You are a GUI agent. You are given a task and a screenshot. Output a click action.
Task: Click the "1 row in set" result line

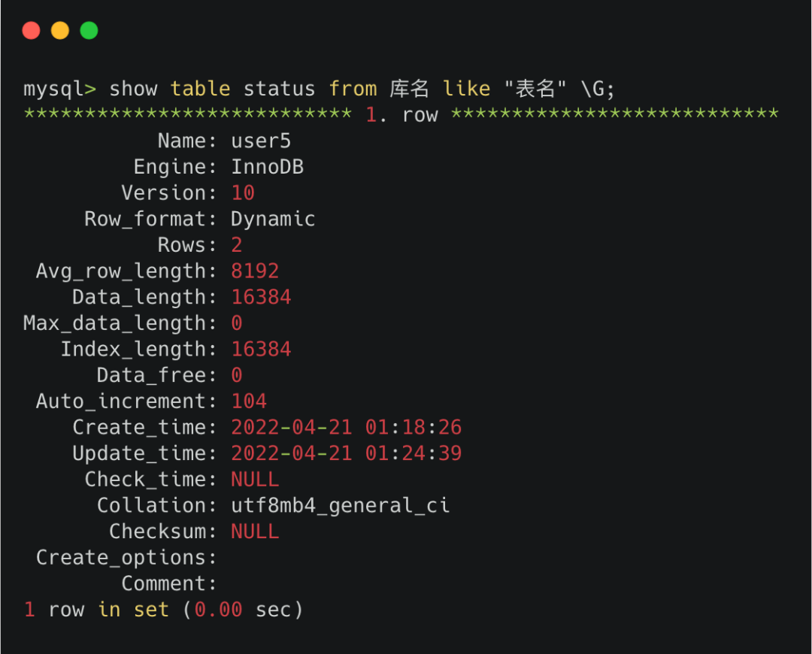[x=163, y=610]
